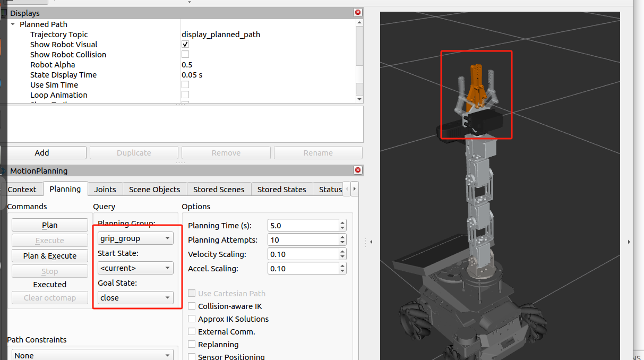Show tabs hidden to the left of Context
Viewport: 644px width, 360px height.
pos(347,188)
